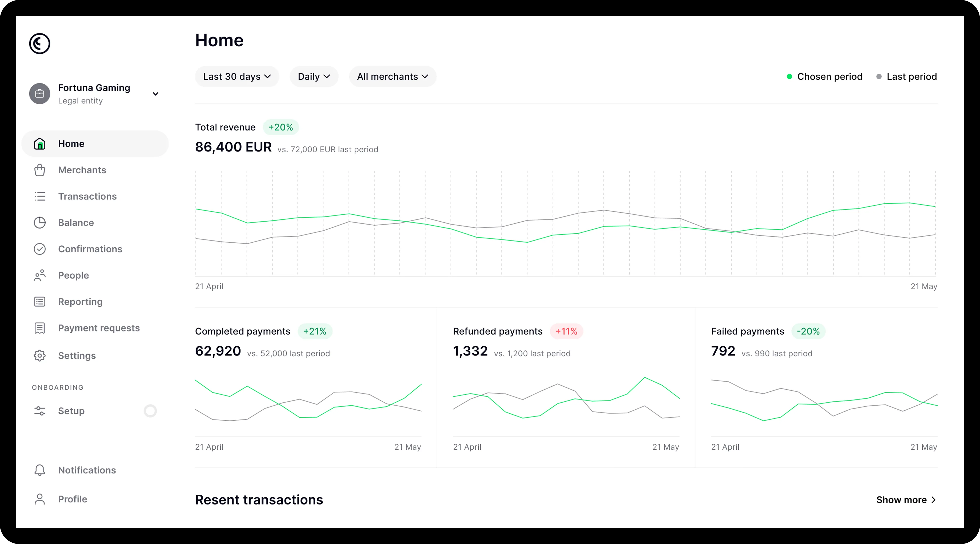This screenshot has width=980, height=544.
Task: Click the Total revenue line chart
Action: click(566, 223)
